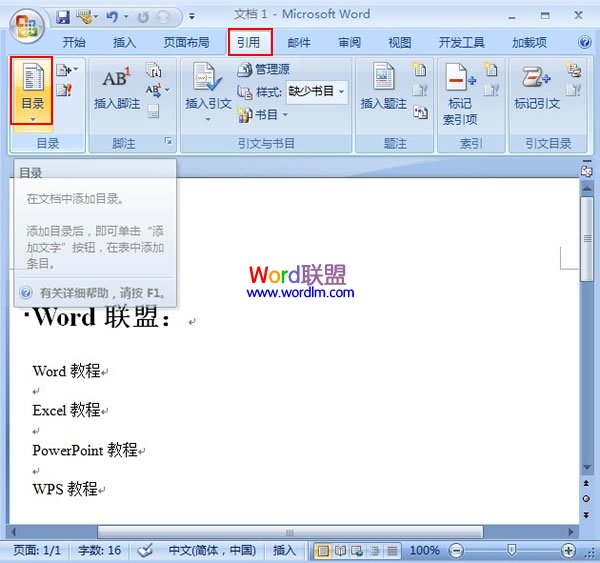Viewport: 600px width, 563px height.
Task: Click the vertical scrollbar down arrow
Action: click(x=587, y=467)
